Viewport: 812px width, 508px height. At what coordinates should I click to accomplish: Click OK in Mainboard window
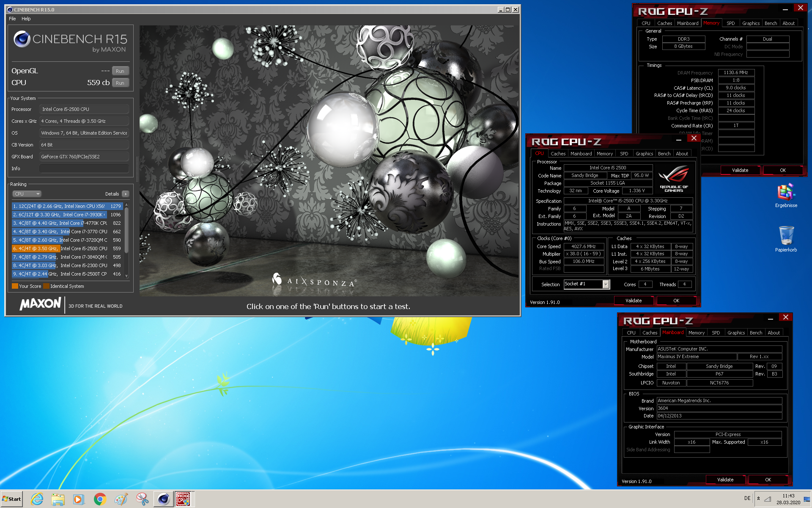point(768,480)
